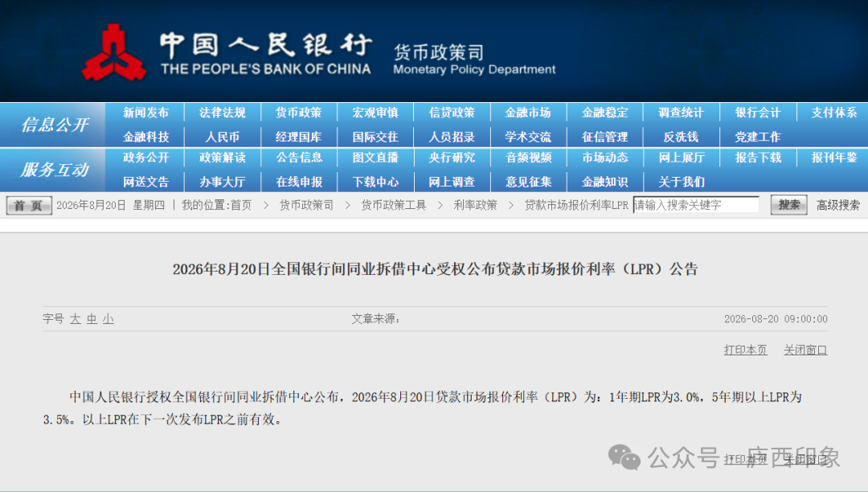
Task: Click 首页 in the breadcrumb path
Action: 241,205
